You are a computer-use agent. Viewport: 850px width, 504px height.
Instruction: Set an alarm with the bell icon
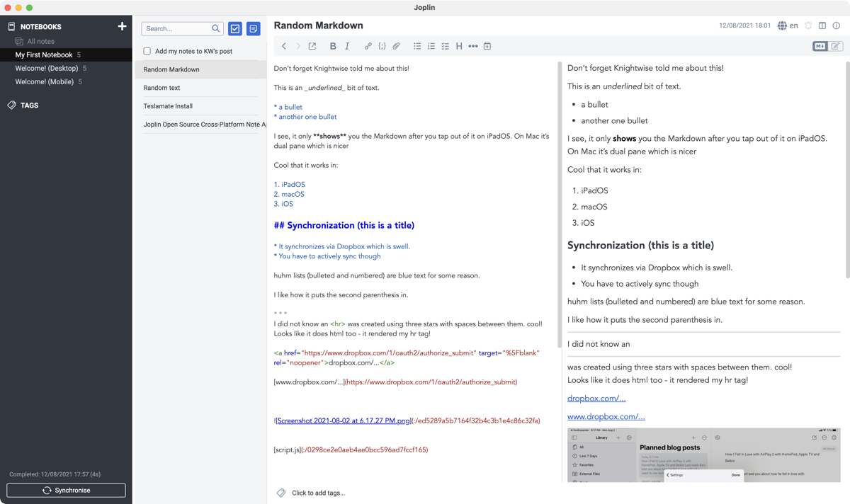click(x=808, y=25)
